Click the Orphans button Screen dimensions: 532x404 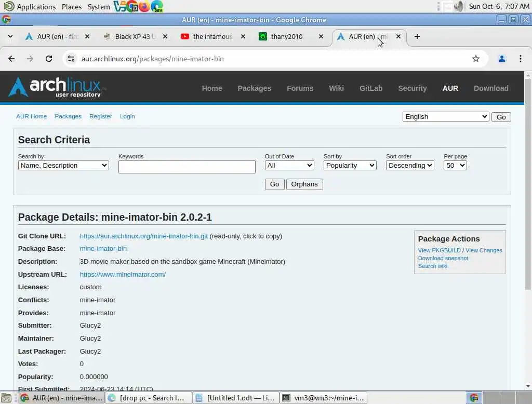(x=304, y=184)
